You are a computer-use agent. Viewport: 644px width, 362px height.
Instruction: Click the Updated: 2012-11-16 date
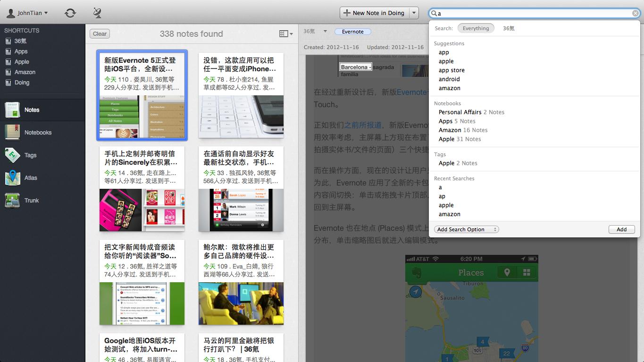click(395, 47)
